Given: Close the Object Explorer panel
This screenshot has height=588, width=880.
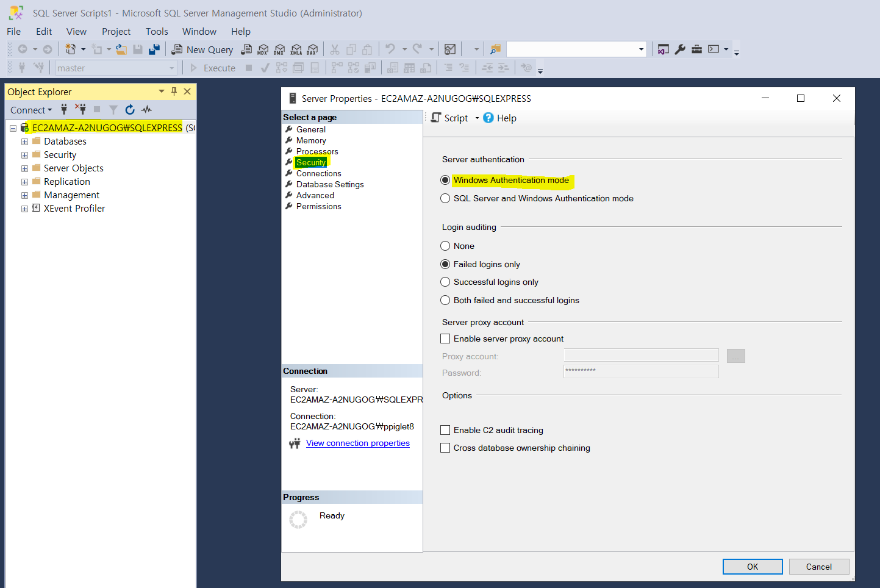Looking at the screenshot, I should (x=187, y=91).
